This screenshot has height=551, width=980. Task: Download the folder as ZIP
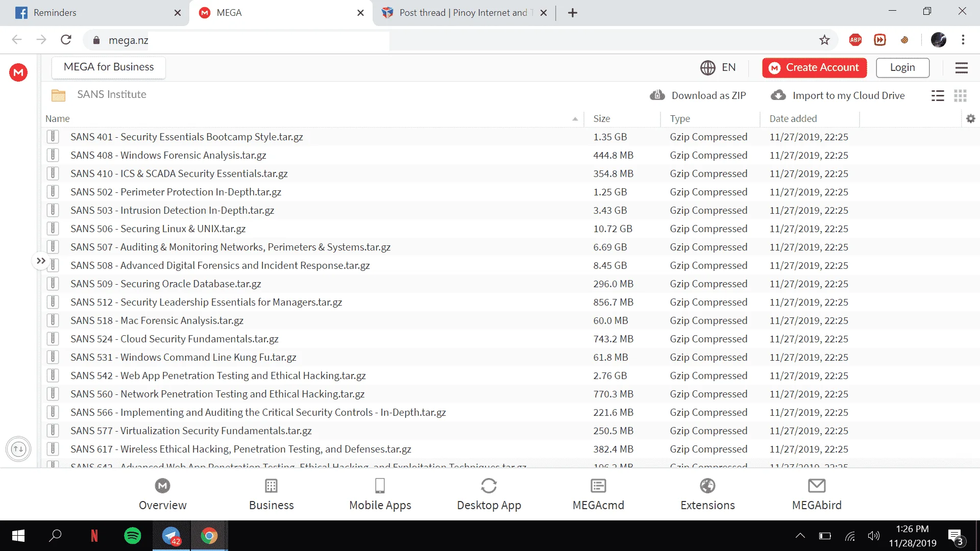(x=698, y=95)
